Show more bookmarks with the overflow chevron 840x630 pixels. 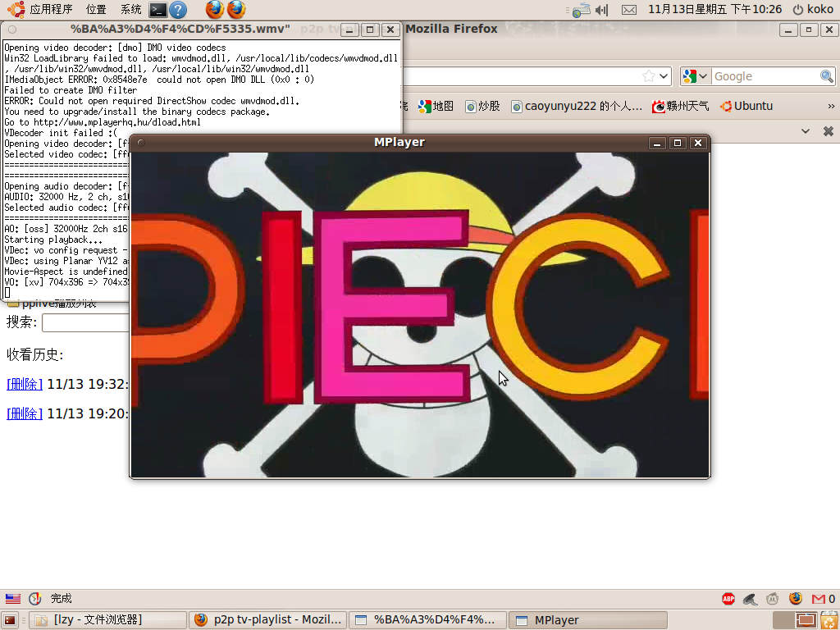point(831,106)
